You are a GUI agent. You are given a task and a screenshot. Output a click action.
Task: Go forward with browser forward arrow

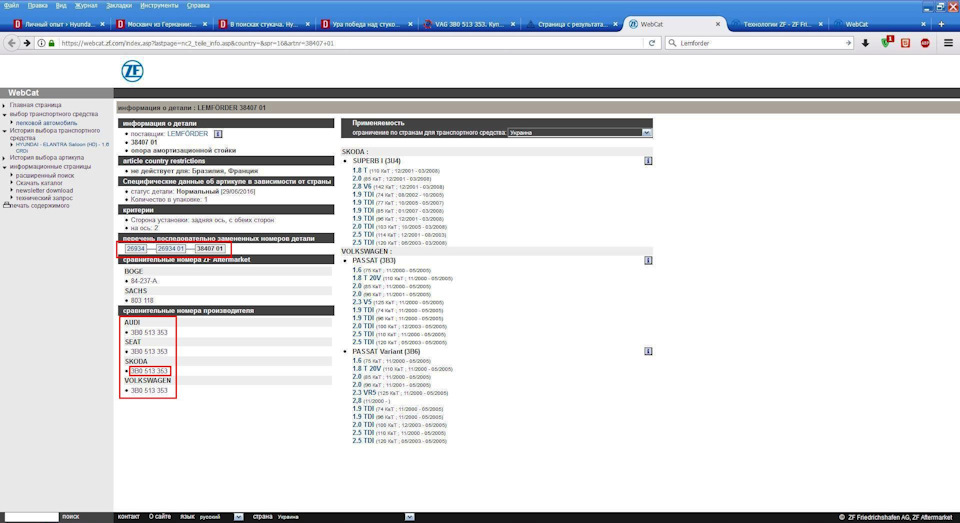(26, 43)
